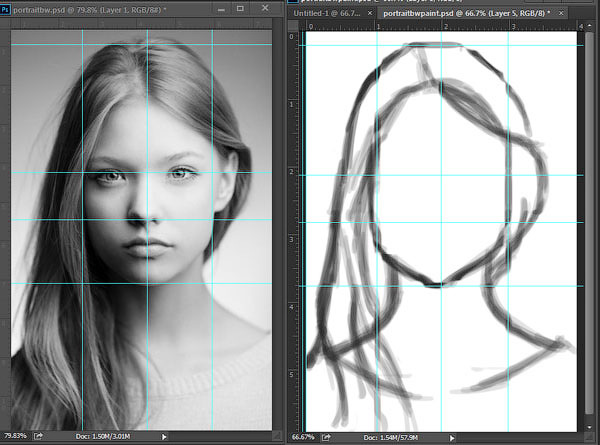Screen dimensions: 600x445
Task: Click the 79.83% zoom field
Action: point(15,437)
